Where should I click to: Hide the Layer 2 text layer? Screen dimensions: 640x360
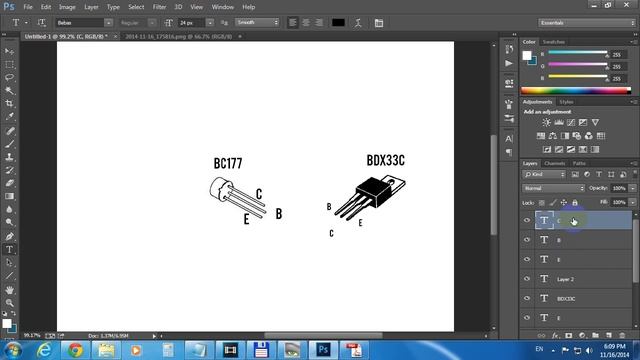527,279
